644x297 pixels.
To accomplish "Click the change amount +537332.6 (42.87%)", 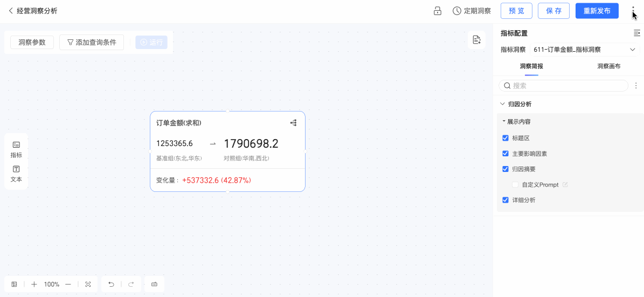I will (217, 180).
